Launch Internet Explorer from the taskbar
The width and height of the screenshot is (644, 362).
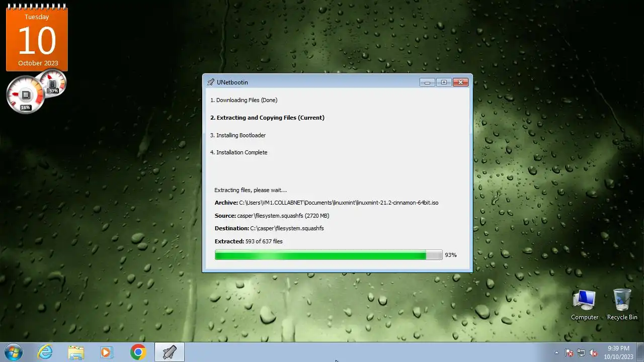coord(45,352)
